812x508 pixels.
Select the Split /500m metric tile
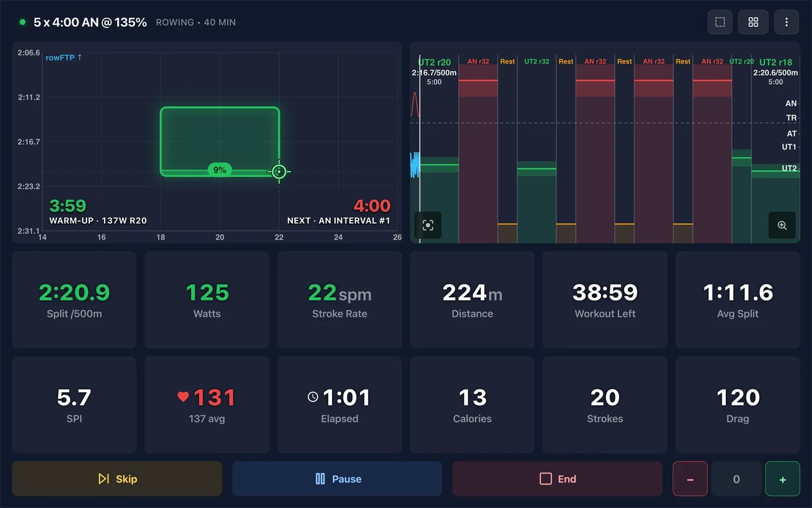(x=74, y=300)
